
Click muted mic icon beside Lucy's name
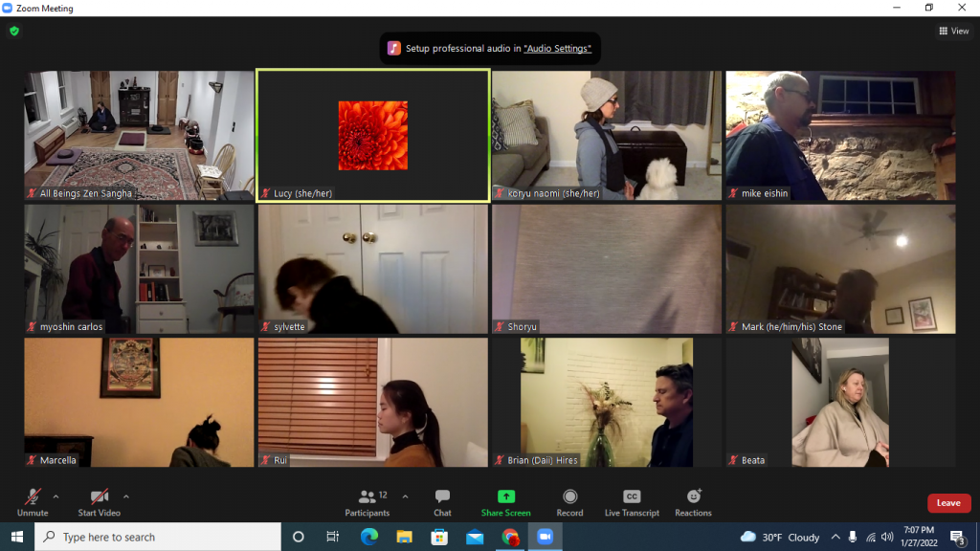[x=266, y=193]
